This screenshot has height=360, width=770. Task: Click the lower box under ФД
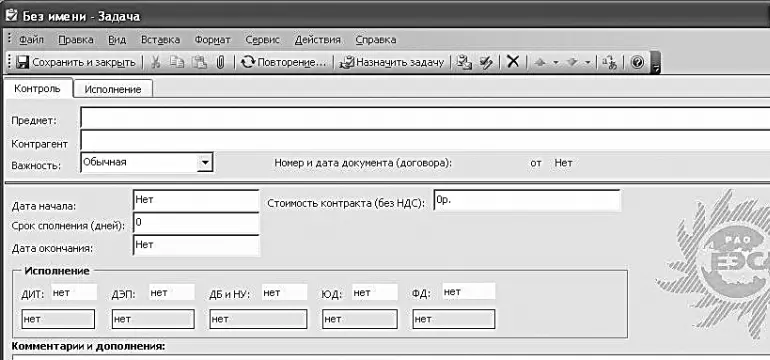click(454, 319)
